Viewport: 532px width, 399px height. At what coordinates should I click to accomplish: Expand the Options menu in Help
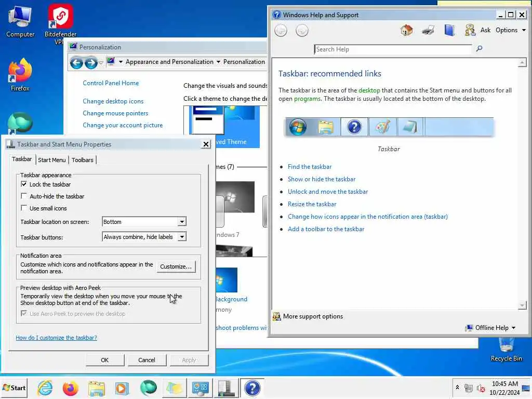[x=511, y=30]
